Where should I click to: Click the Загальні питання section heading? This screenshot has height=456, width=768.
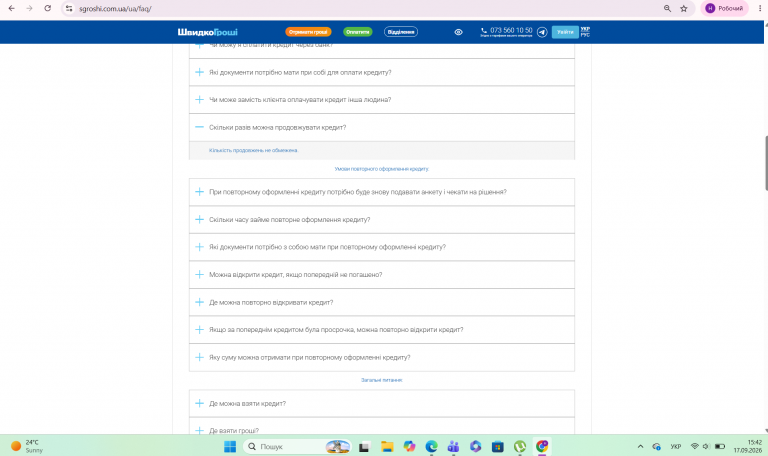pos(382,380)
